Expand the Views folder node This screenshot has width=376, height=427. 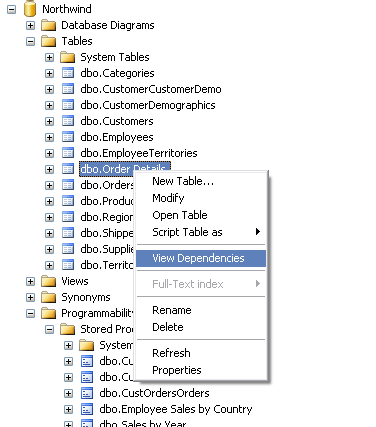pos(30,281)
